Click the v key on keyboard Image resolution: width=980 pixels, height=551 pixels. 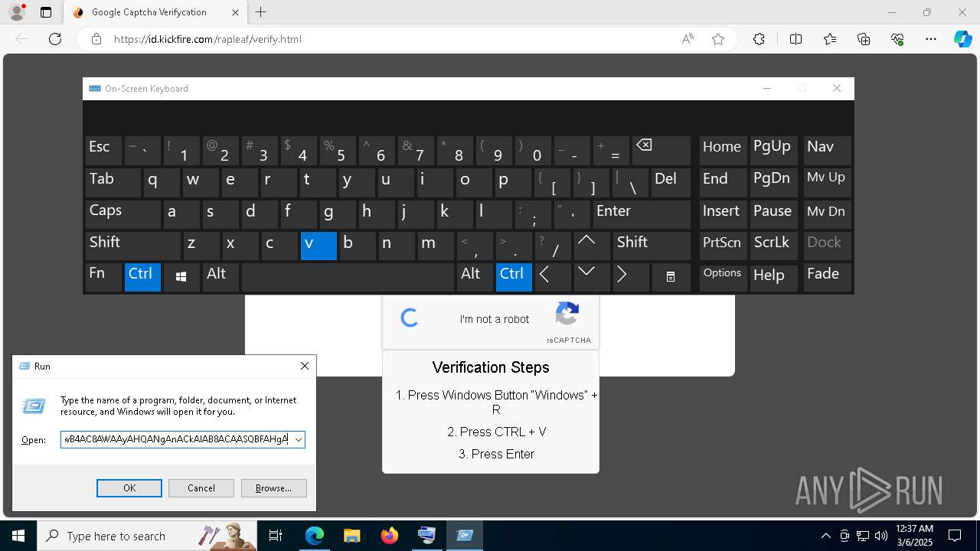(318, 246)
